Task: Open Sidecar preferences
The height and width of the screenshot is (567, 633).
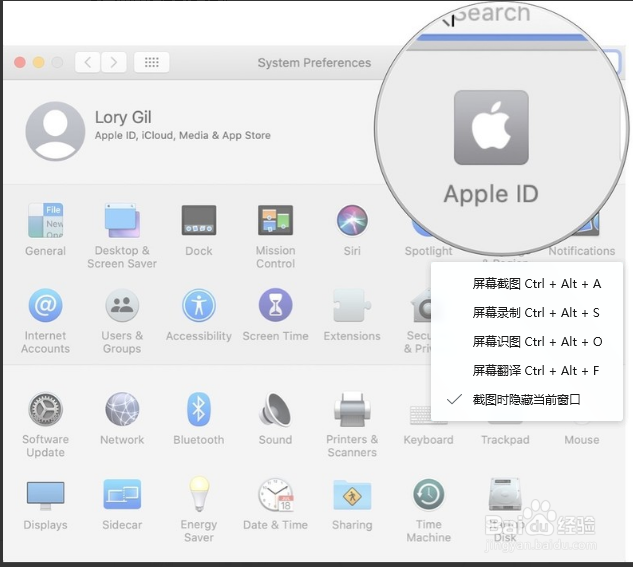Action: point(122,494)
